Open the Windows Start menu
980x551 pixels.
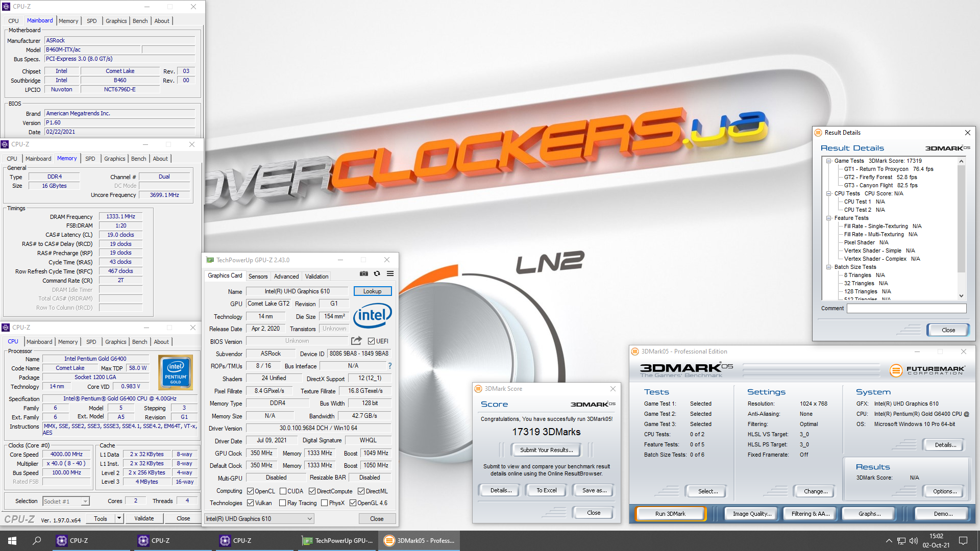click(12, 541)
